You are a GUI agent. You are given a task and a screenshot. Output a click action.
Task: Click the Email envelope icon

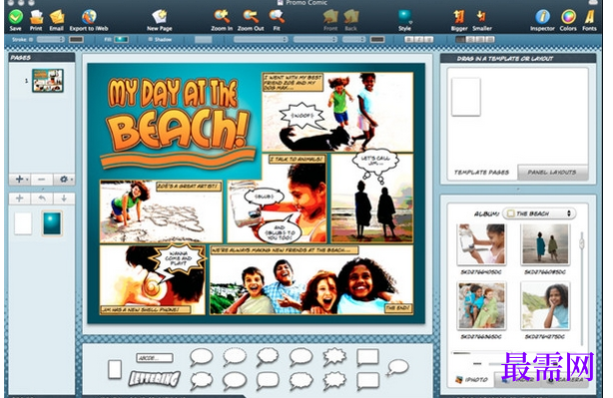click(57, 17)
